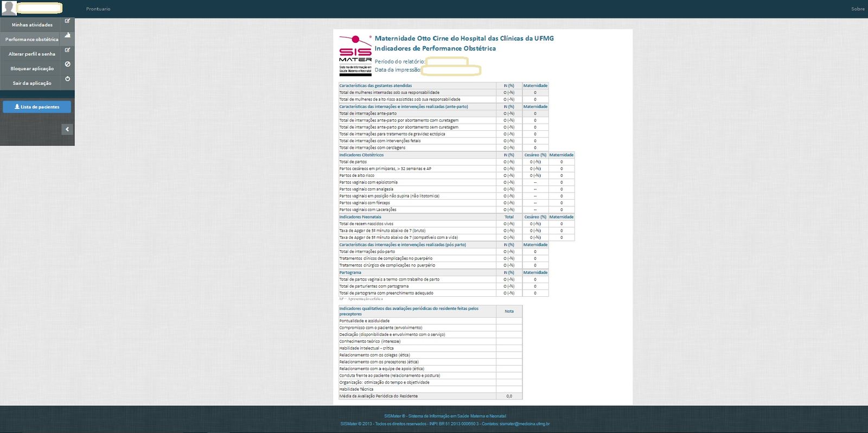Click the user avatar in top bar
Viewport: 868px width, 433px height.
click(x=9, y=8)
